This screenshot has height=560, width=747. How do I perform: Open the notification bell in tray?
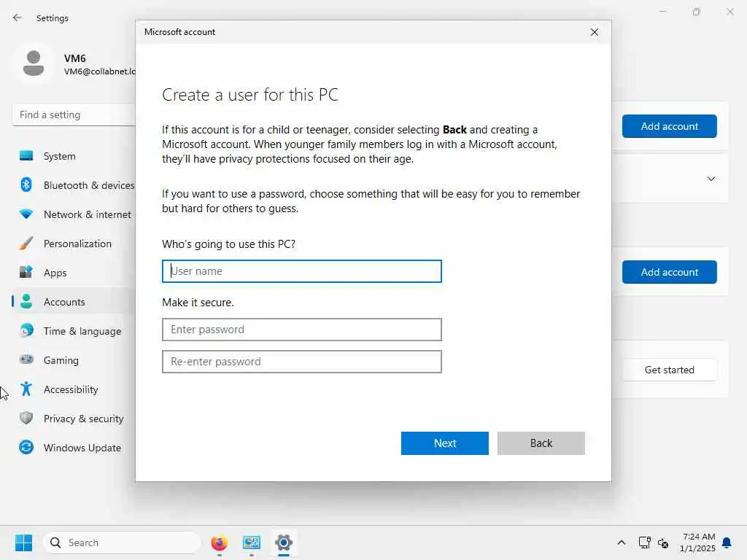click(x=727, y=542)
